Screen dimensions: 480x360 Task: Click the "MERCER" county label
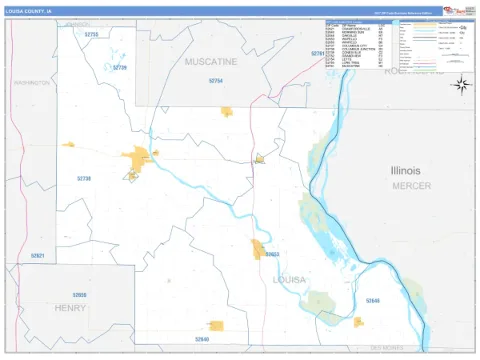pos(412,186)
